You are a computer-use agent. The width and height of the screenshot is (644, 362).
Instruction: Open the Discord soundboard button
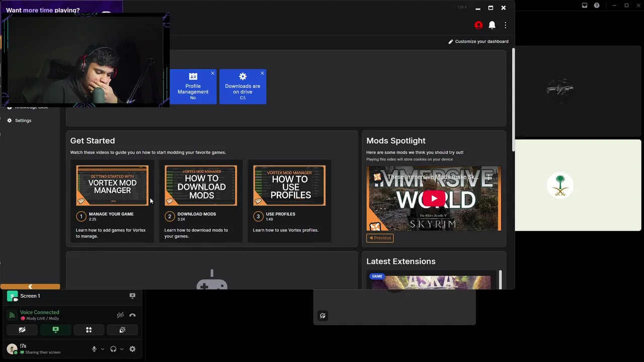[x=122, y=330]
